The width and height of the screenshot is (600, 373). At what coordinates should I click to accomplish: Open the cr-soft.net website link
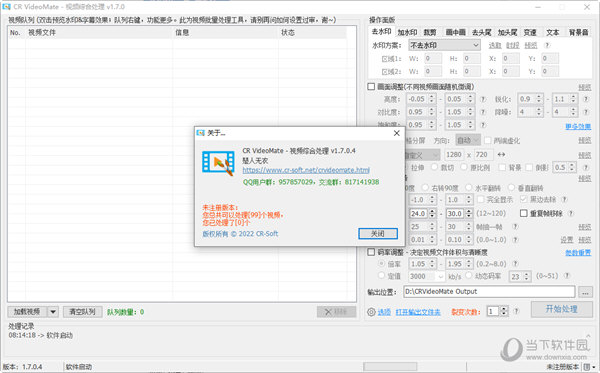point(306,170)
